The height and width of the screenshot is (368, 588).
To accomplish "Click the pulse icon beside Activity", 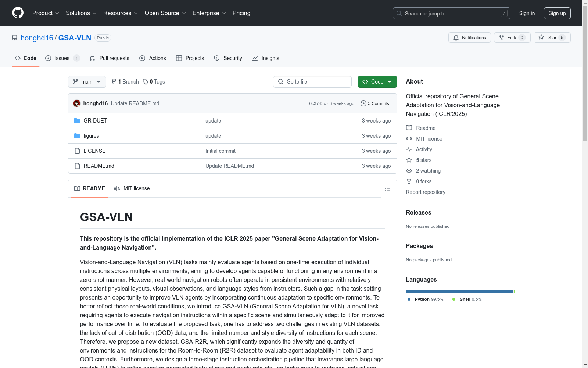I will [x=409, y=149].
